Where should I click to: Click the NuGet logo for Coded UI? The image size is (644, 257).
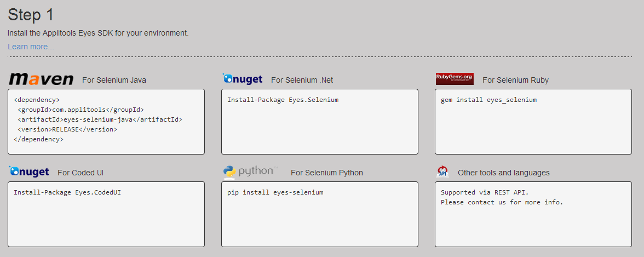[x=28, y=172]
